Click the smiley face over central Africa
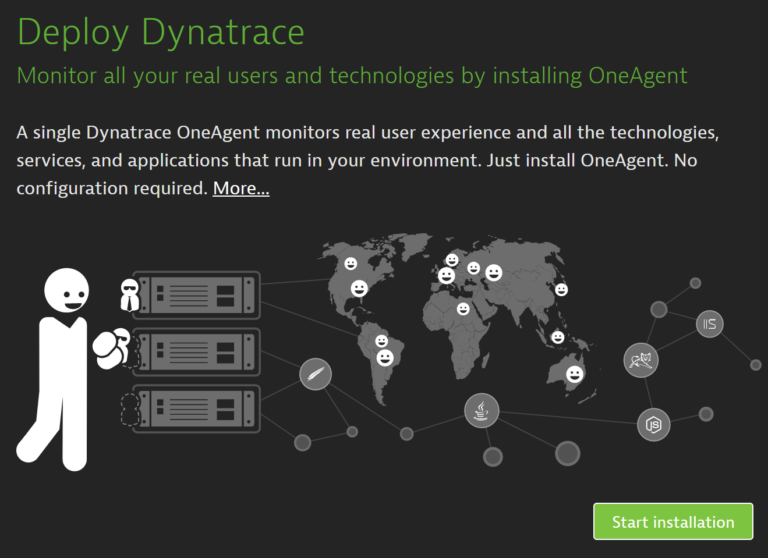 click(x=463, y=309)
